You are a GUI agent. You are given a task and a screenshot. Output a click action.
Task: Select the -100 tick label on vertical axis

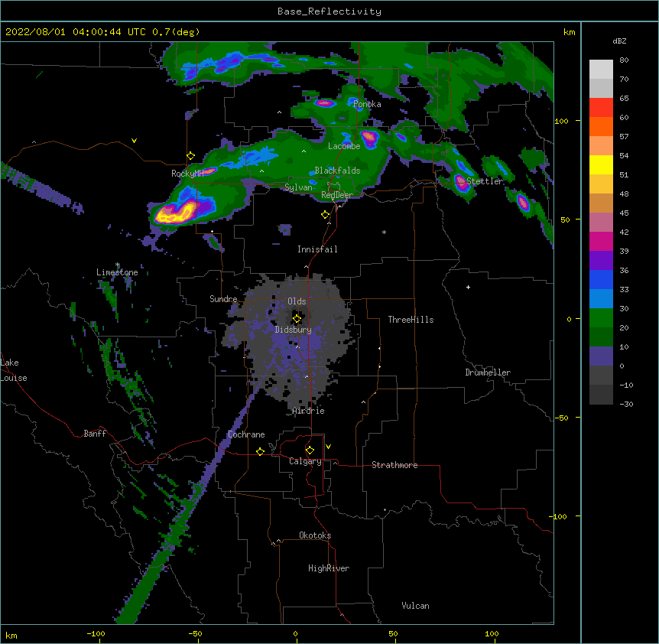pos(559,516)
